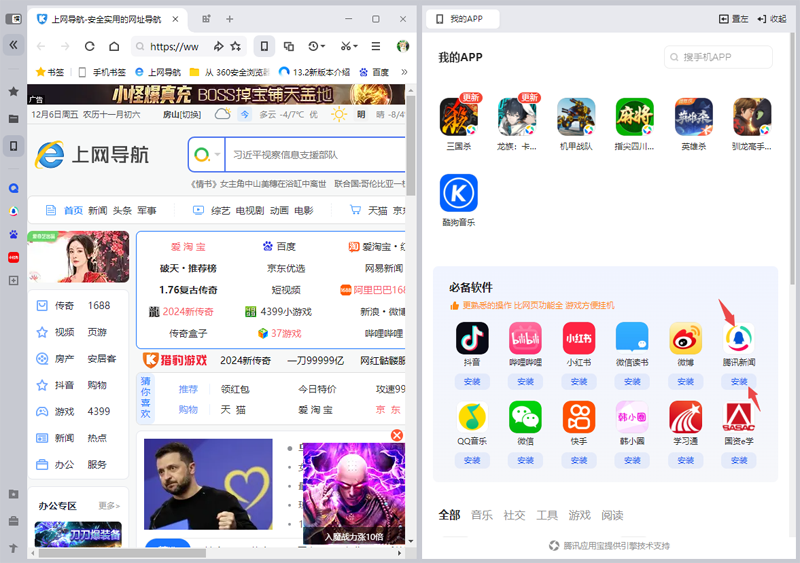Click 收起 to collapse APP panel
This screenshot has width=800, height=563.
[772, 19]
